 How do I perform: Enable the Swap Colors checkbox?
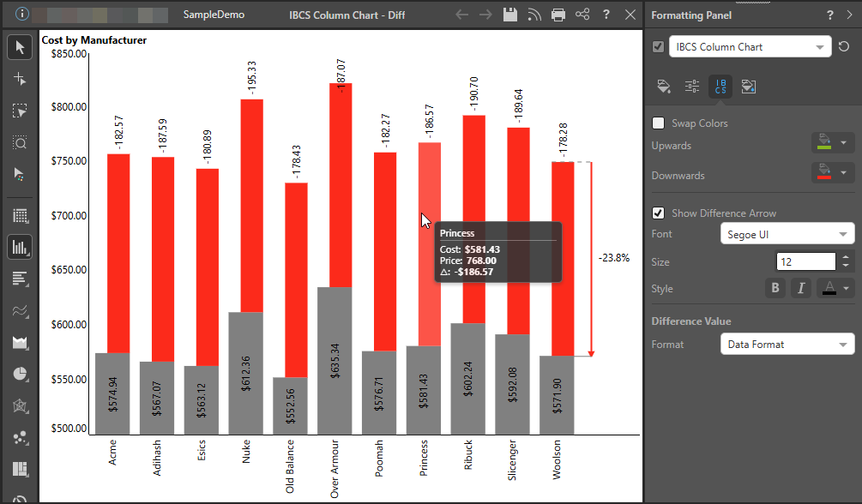[x=659, y=123]
